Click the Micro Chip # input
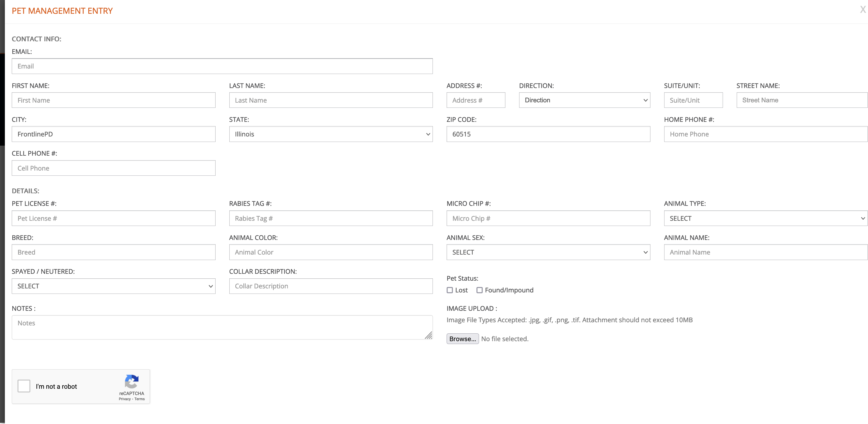The width and height of the screenshot is (868, 424). 548,218
